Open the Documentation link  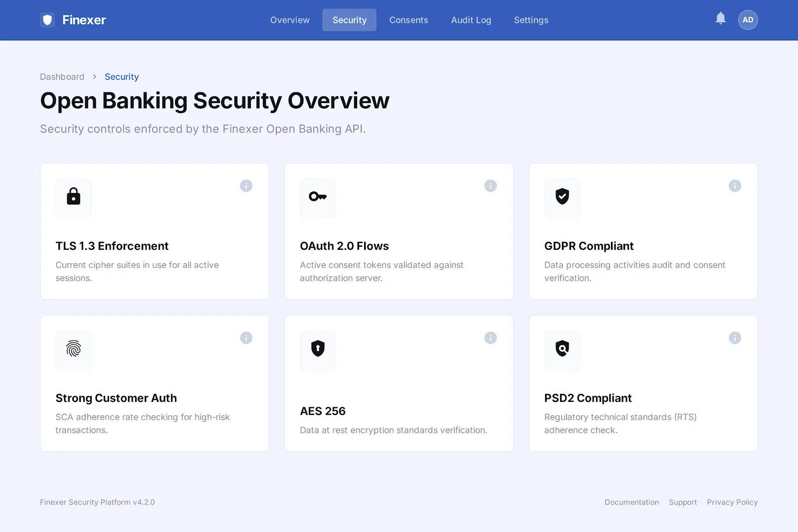click(x=631, y=502)
